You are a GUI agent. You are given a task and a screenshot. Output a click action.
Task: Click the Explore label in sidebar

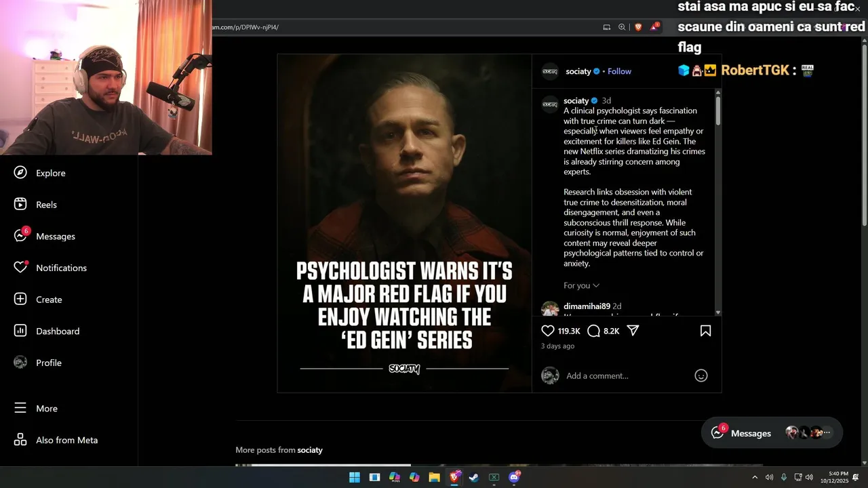click(51, 173)
